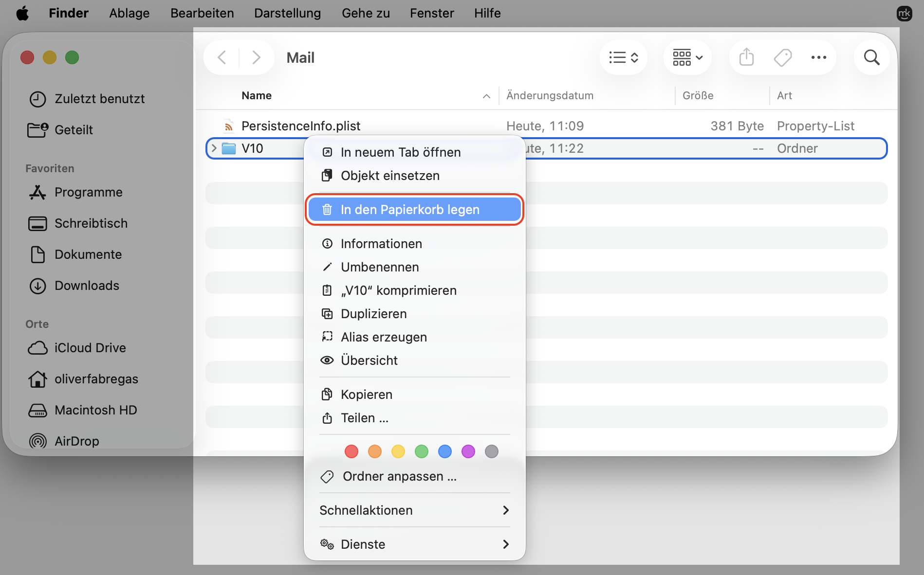Open Downloads in sidebar

[x=74, y=286]
